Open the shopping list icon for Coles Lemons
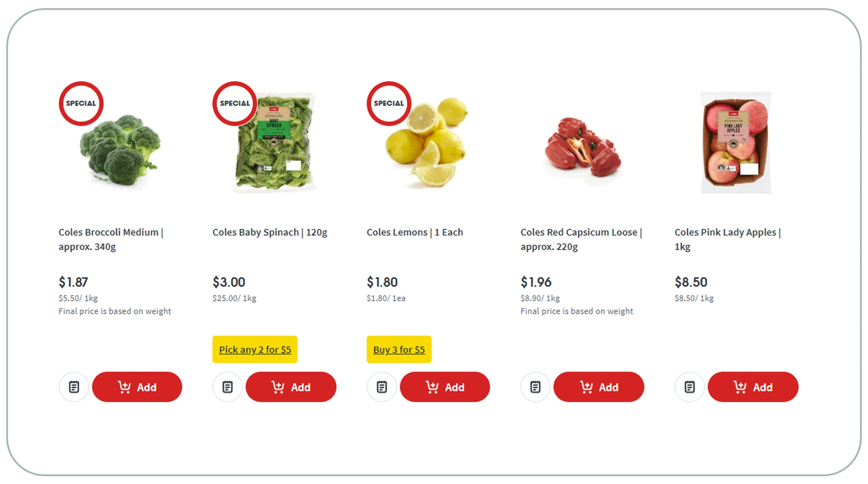 tap(381, 387)
